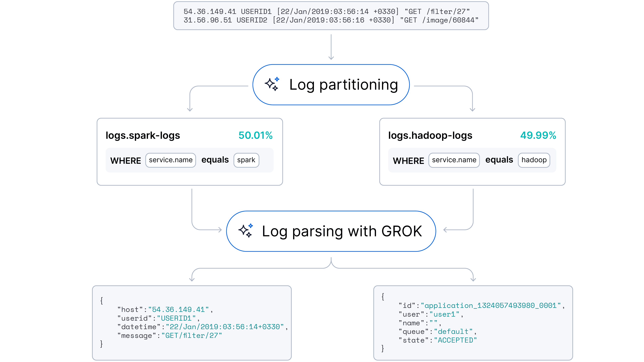Viewport: 644px width, 362px height.
Task: Click sparkle icon beside Log parsing with GROK
Action: [x=245, y=231]
